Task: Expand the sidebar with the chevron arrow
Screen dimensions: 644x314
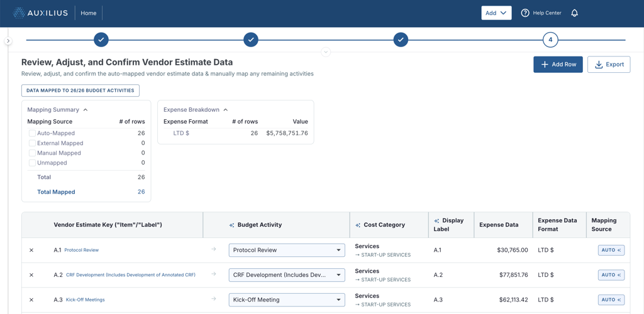Action: 9,41
